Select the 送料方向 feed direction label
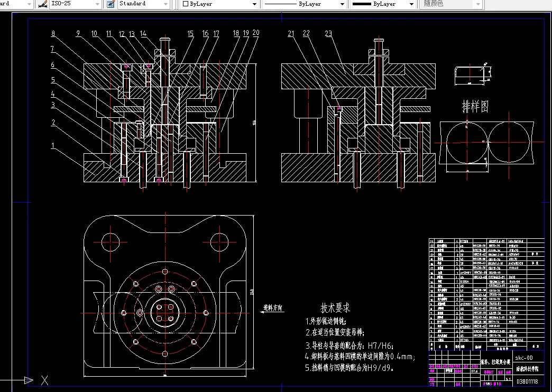Screen dimensions: 552x392 click(x=273, y=308)
